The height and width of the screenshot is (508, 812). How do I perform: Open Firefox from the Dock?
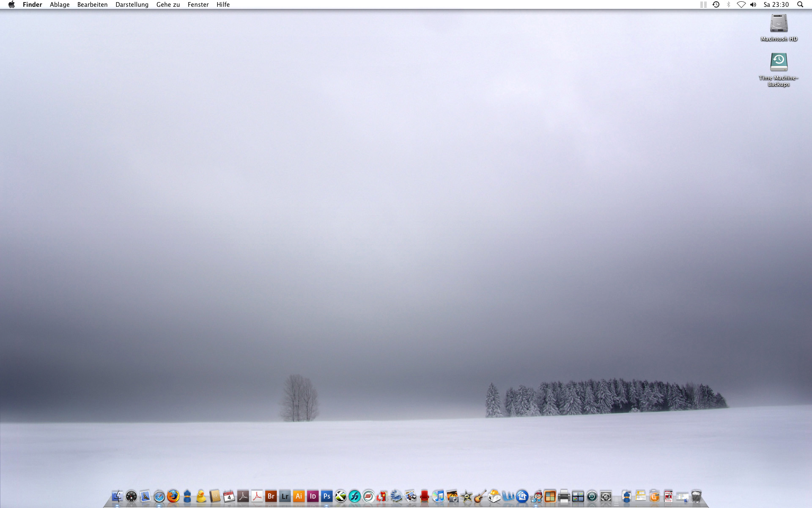click(173, 496)
